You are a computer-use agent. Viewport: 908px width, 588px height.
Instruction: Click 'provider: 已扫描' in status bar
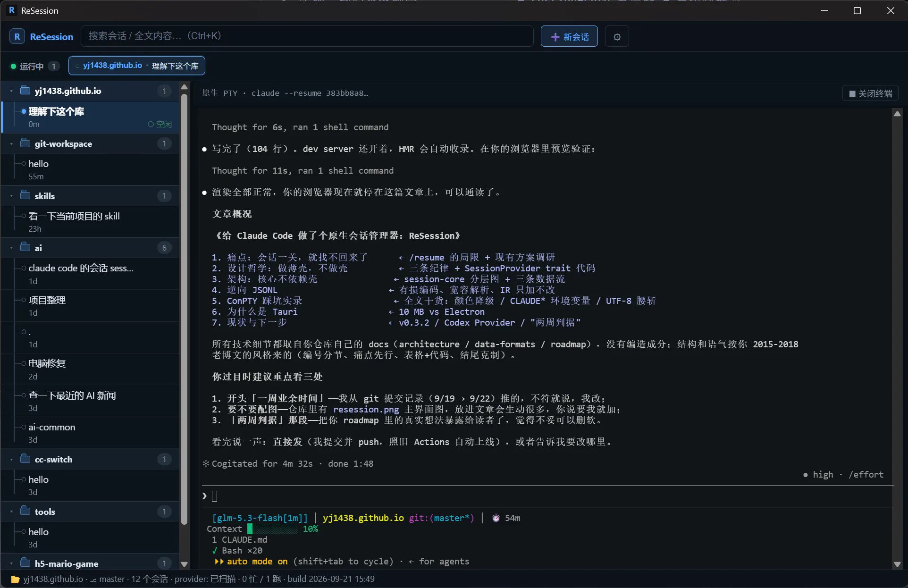coord(205,579)
